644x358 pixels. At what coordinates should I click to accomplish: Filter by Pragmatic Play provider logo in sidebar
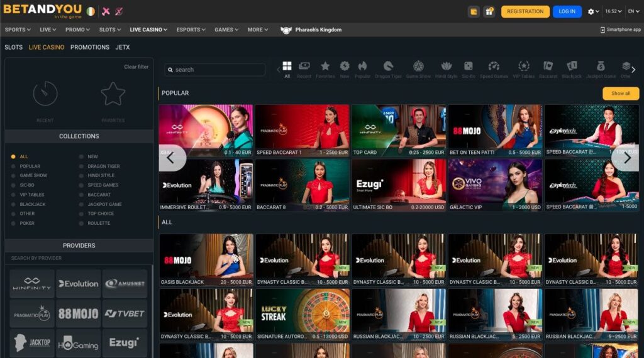(32, 313)
